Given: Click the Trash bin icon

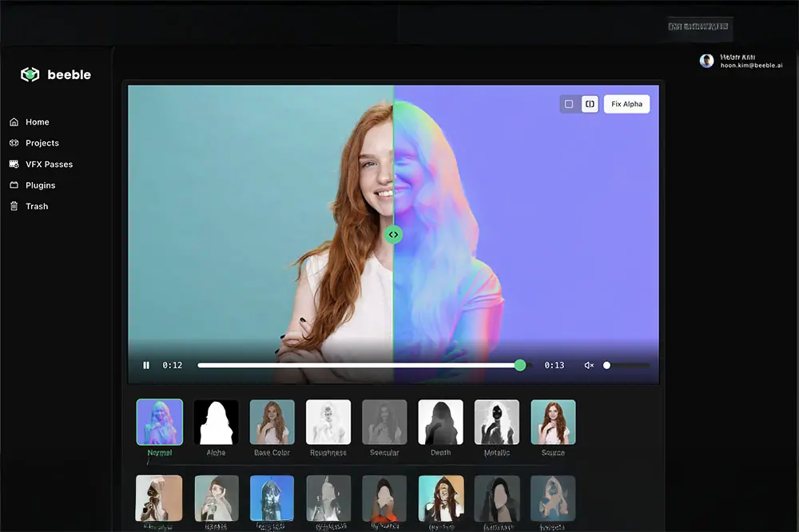Looking at the screenshot, I should point(14,206).
